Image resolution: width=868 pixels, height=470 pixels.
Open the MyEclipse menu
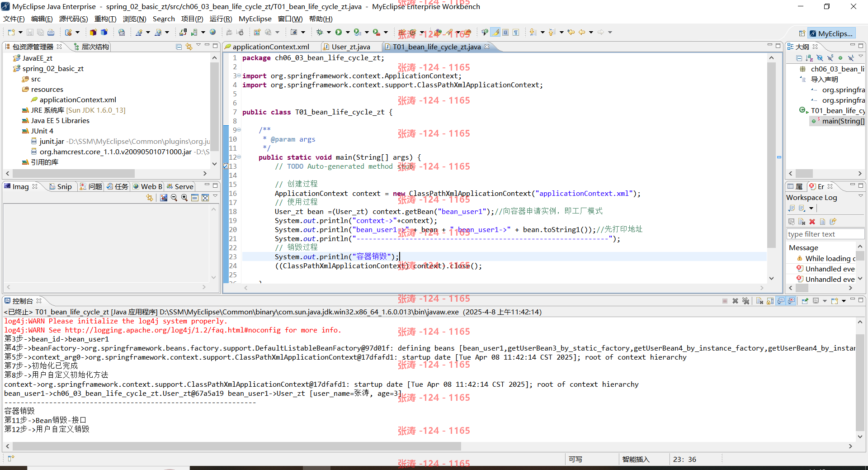click(x=255, y=19)
